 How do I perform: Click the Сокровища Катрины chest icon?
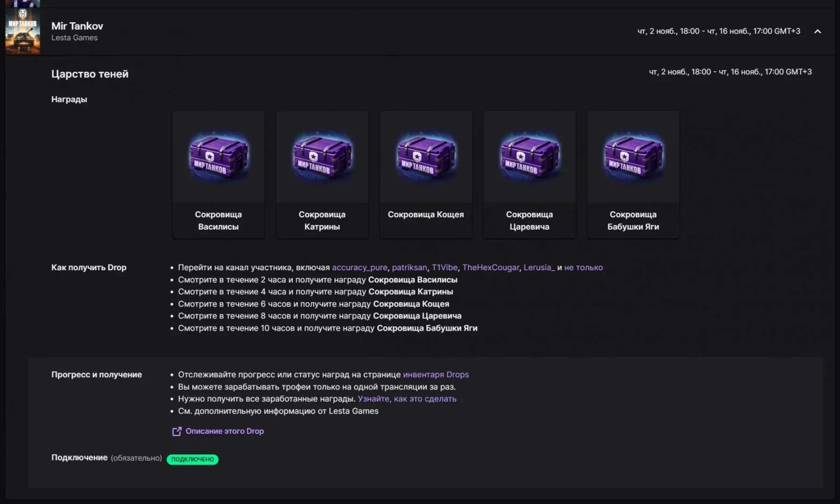point(322,156)
